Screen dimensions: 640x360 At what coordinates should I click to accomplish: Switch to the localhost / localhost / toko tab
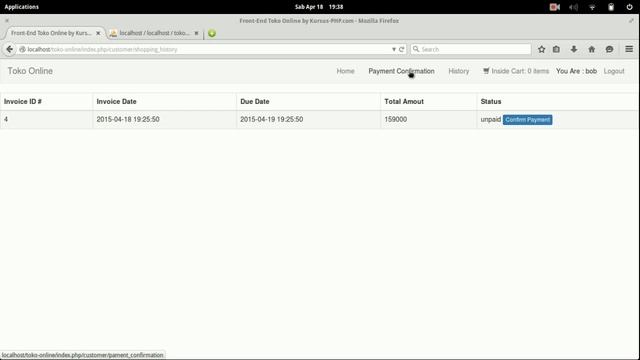tap(154, 33)
